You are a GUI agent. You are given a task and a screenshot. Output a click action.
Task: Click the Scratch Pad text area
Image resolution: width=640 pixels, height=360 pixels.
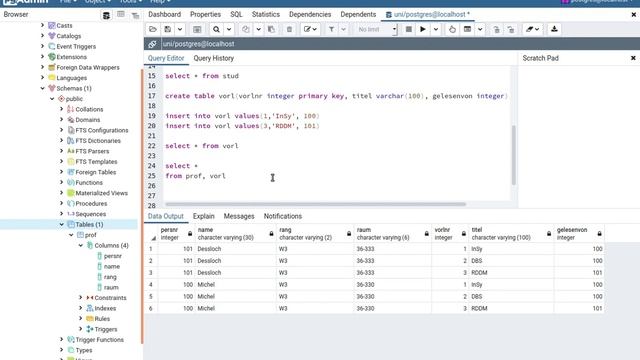[x=578, y=137]
